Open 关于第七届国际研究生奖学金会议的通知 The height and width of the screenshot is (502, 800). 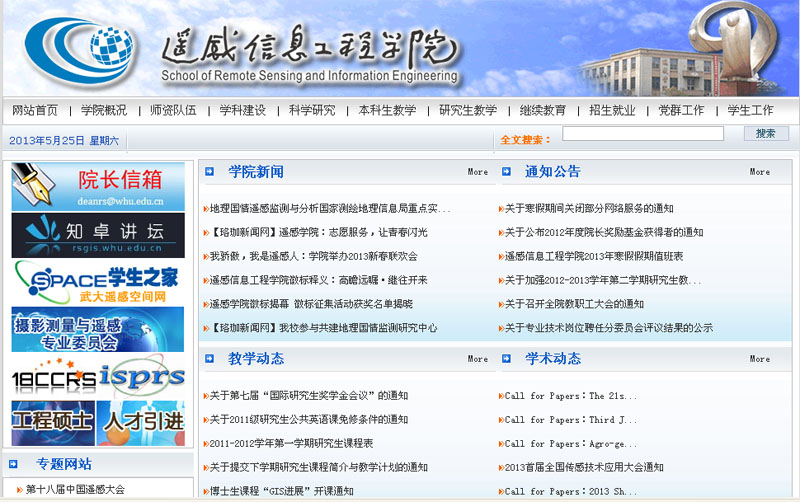click(309, 395)
